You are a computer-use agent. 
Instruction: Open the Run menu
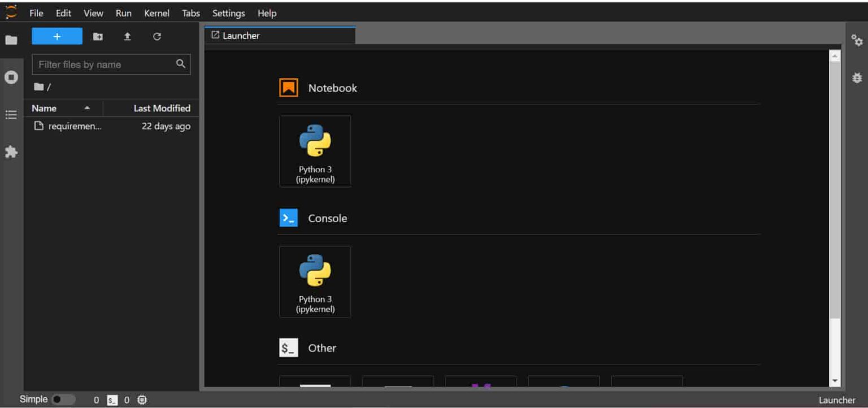tap(123, 13)
